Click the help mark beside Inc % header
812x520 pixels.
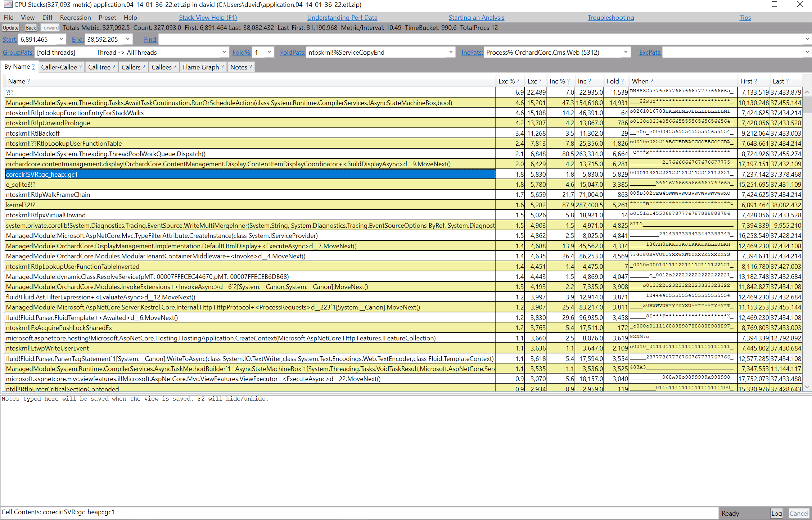568,82
